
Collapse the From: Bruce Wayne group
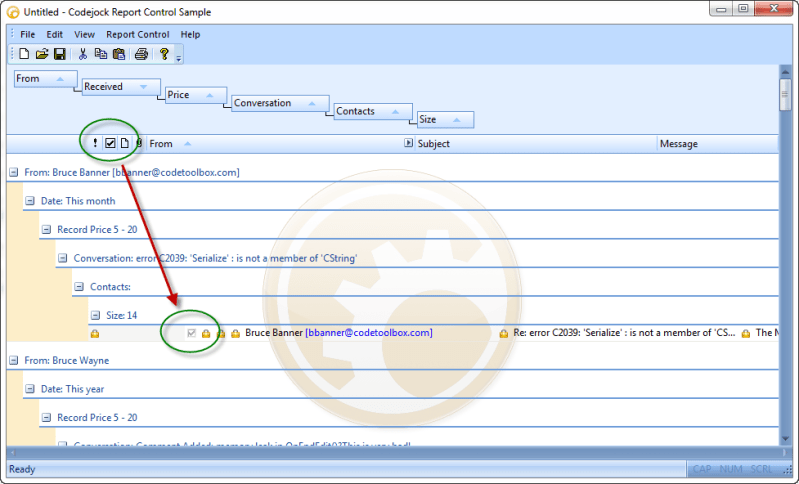(x=14, y=361)
